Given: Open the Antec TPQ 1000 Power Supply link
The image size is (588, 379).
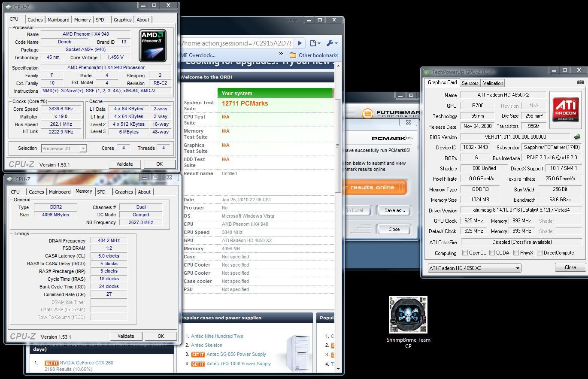Looking at the screenshot, I should click(x=239, y=364).
